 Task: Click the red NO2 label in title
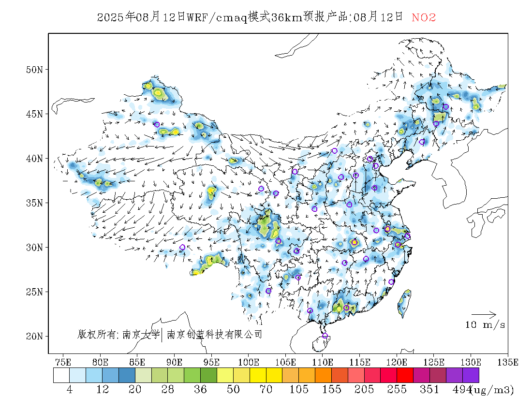(424, 17)
